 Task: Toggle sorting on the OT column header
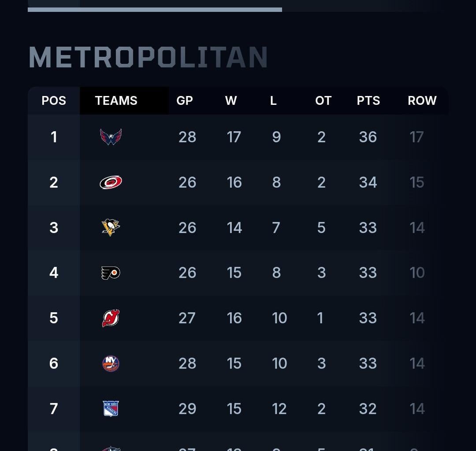(x=323, y=100)
